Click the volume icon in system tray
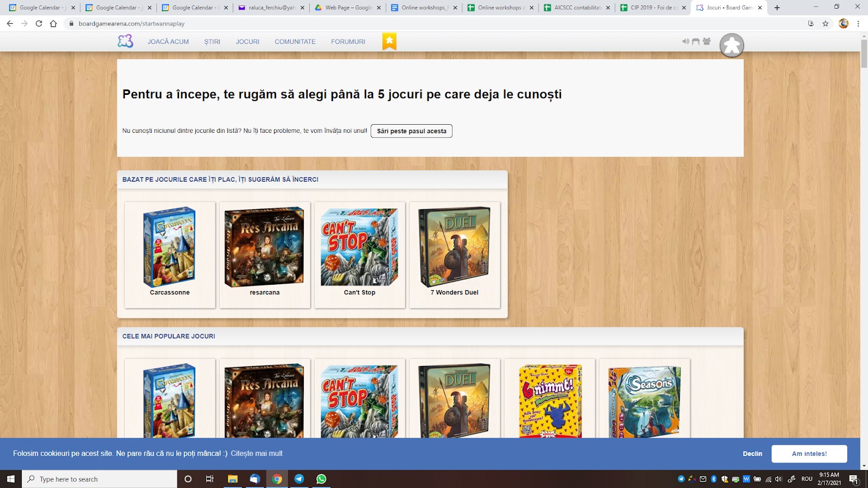Screen dimensions: 868x488 [x=778, y=479]
